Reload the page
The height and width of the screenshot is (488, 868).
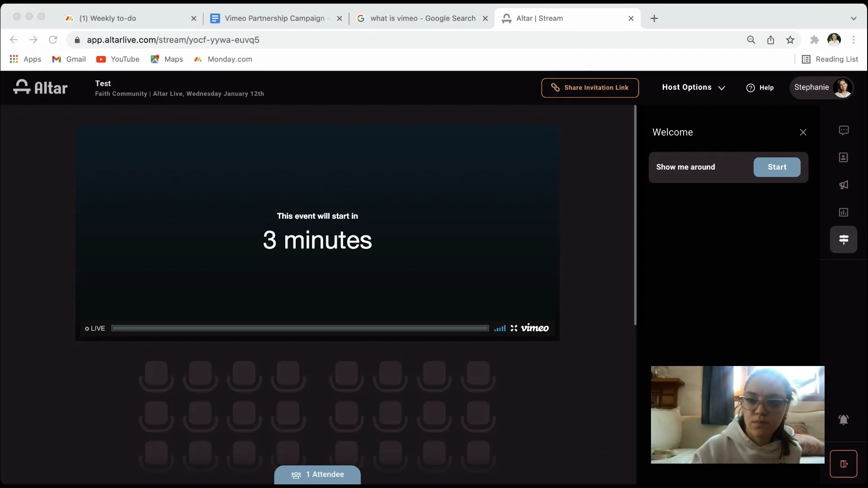[x=53, y=40]
